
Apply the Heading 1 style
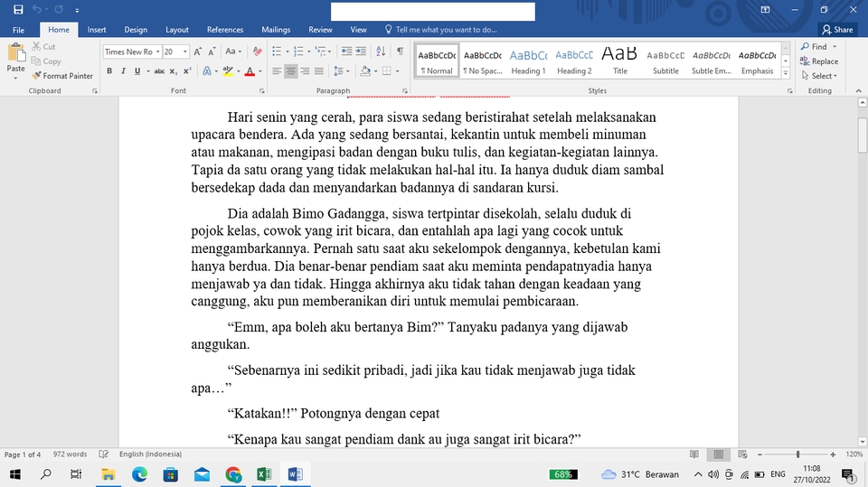(x=529, y=61)
